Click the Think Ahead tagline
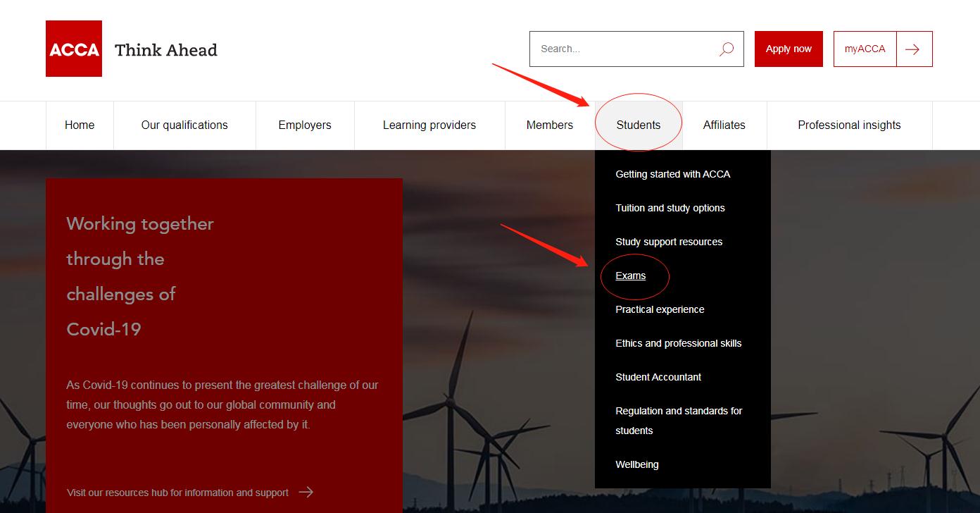Viewport: 980px width, 513px height. coord(166,50)
